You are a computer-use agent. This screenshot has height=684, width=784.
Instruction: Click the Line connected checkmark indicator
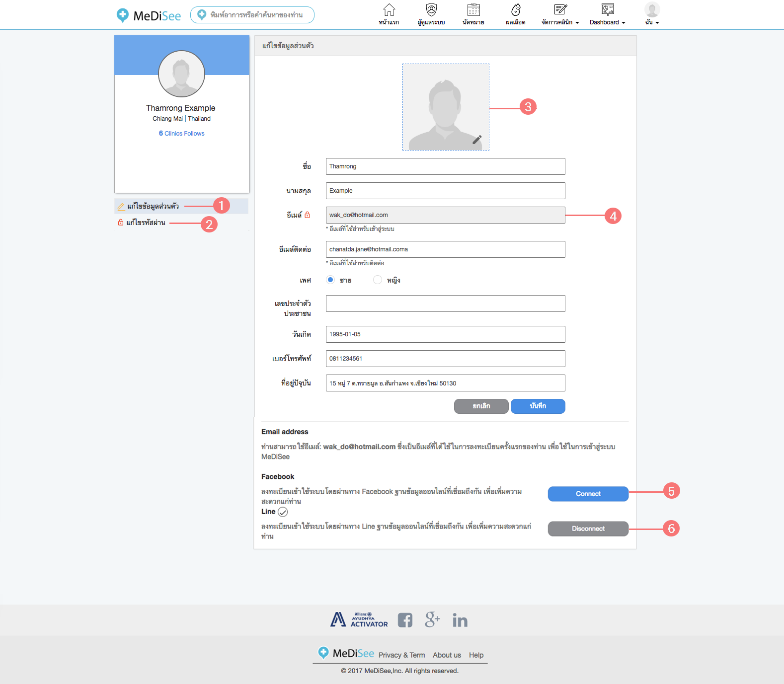[x=283, y=512]
